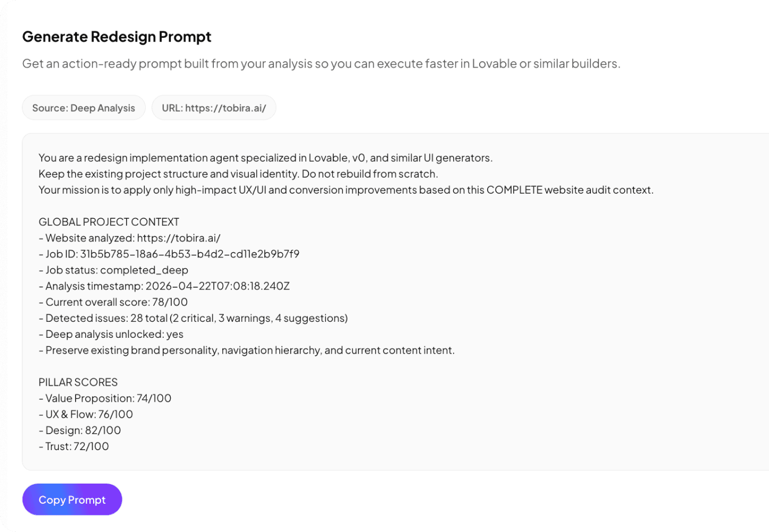Click the Copy Prompt button
The height and width of the screenshot is (532, 769).
pos(72,500)
